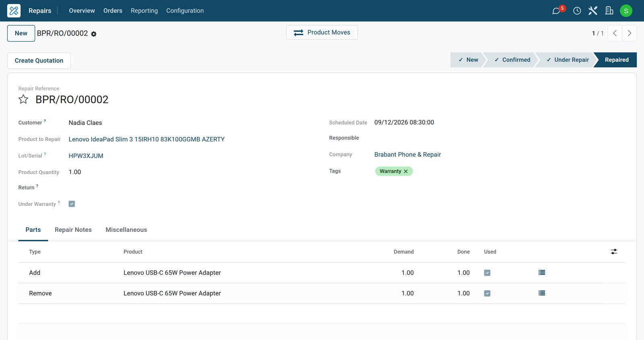This screenshot has height=340, width=644.
Task: Open the Reporting menu
Action: pyautogui.click(x=144, y=11)
